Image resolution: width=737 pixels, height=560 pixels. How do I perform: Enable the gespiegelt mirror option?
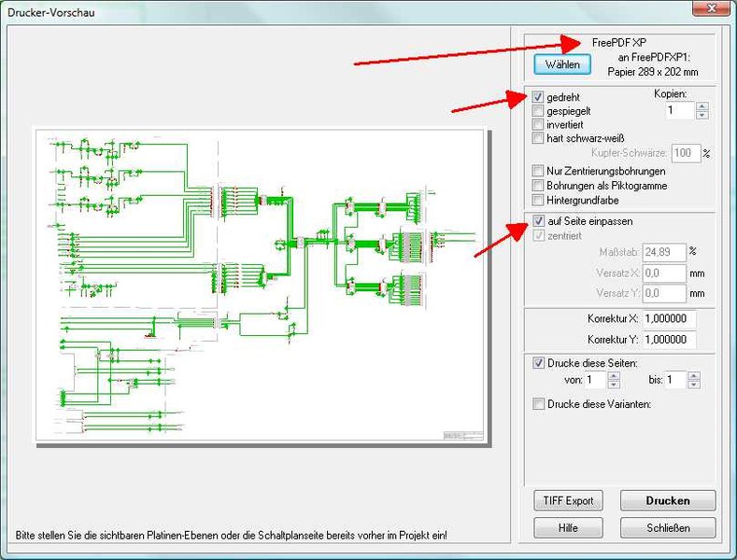pyautogui.click(x=538, y=111)
